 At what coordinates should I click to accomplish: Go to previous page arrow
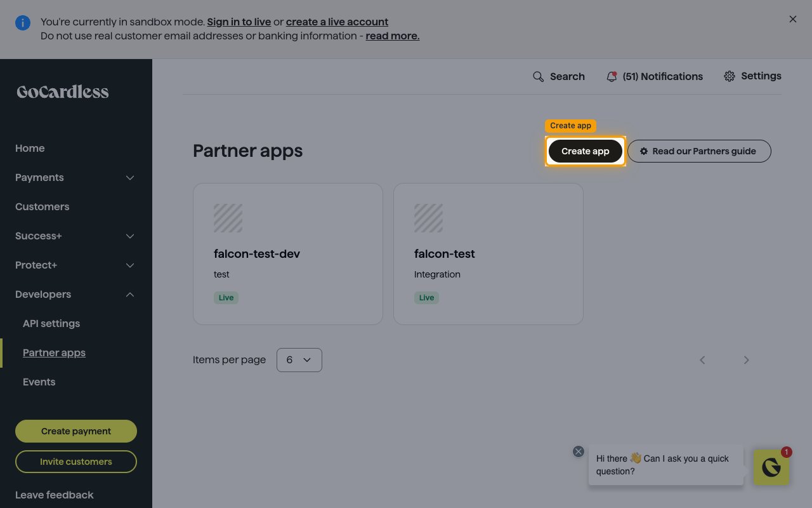pyautogui.click(x=702, y=360)
